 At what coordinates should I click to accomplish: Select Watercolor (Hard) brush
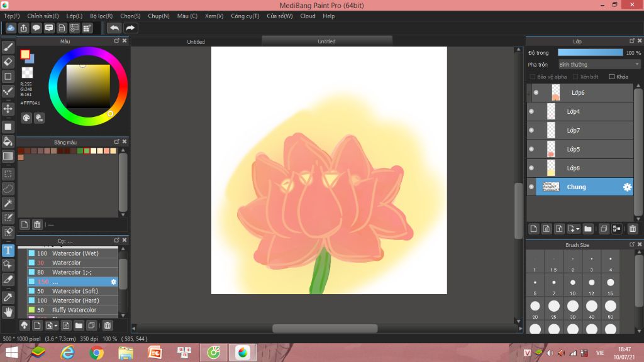[72, 300]
